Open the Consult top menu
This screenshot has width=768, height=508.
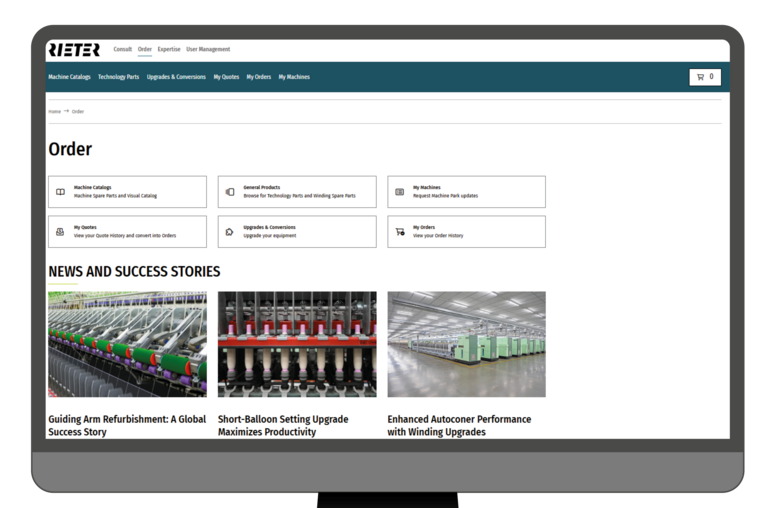pos(122,49)
